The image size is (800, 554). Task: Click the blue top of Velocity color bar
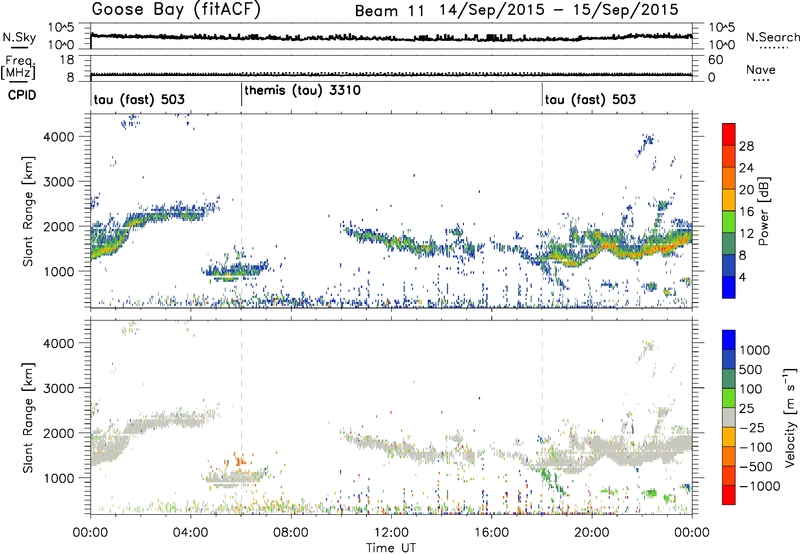729,339
